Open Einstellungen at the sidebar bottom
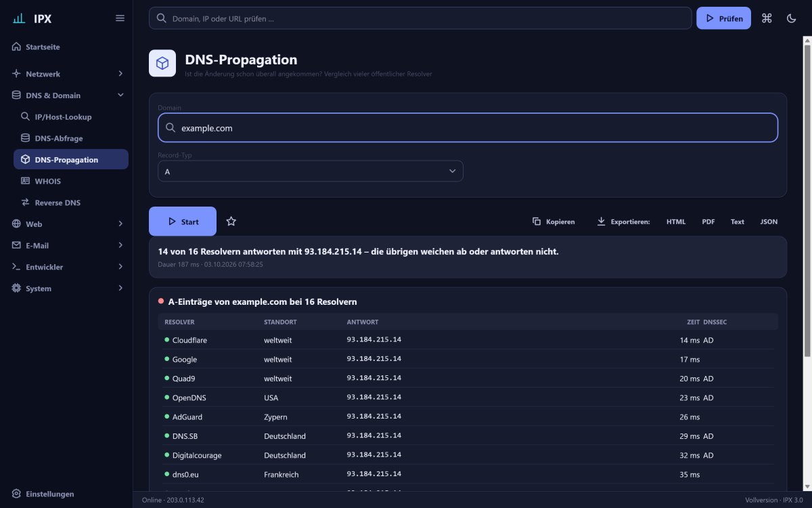The width and height of the screenshot is (812, 508). [x=66, y=494]
